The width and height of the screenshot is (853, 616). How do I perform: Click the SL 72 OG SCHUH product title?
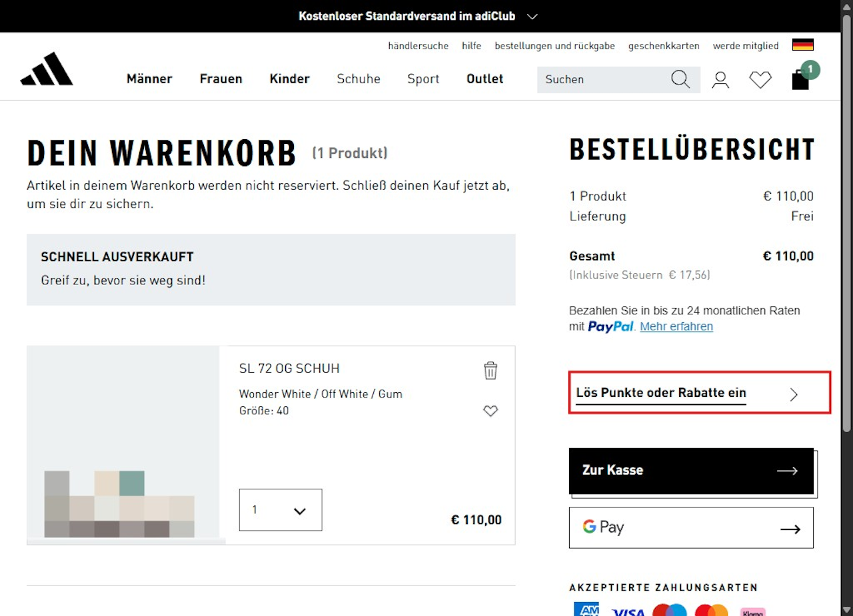coord(289,368)
